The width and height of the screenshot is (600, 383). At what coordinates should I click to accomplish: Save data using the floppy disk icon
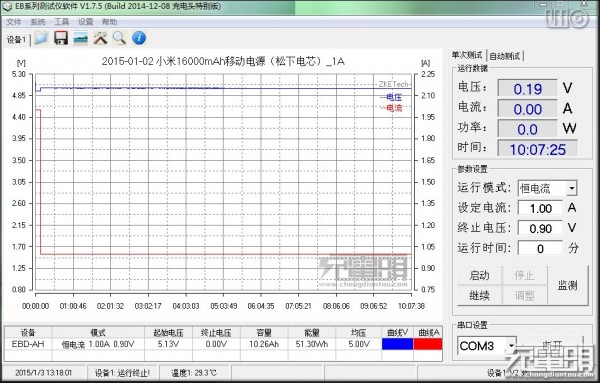pyautogui.click(x=61, y=38)
